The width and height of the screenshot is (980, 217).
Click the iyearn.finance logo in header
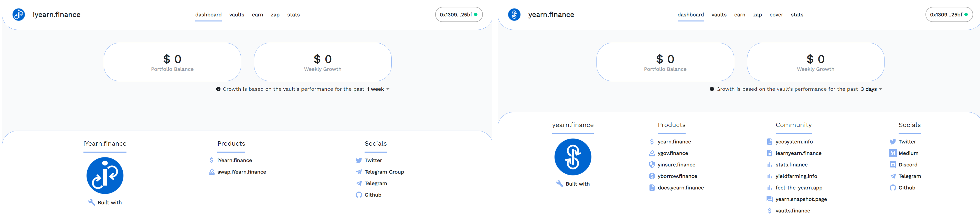point(19,15)
